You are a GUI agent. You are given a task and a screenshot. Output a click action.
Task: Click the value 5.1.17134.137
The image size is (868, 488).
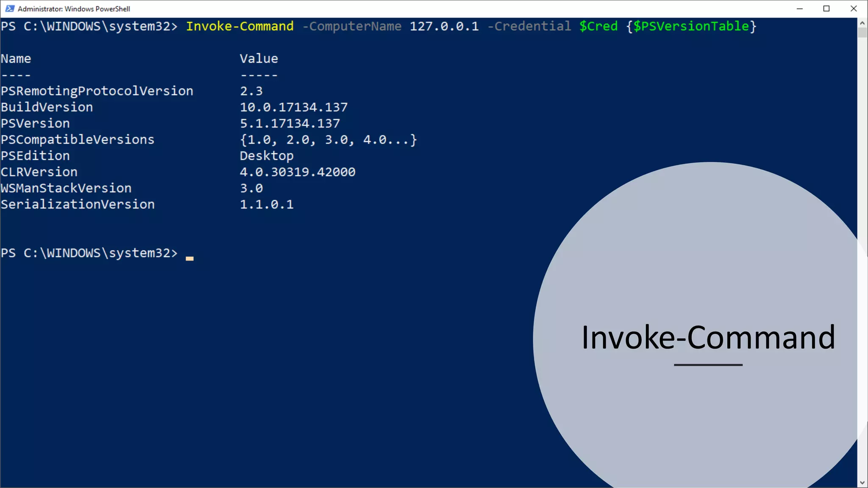pyautogui.click(x=290, y=123)
